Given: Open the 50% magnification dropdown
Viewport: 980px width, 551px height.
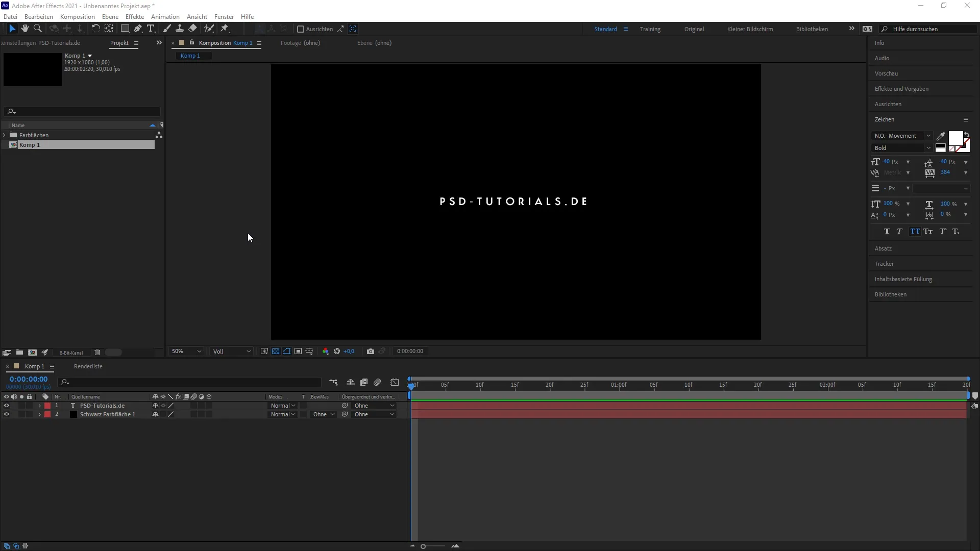Looking at the screenshot, I should coord(186,351).
